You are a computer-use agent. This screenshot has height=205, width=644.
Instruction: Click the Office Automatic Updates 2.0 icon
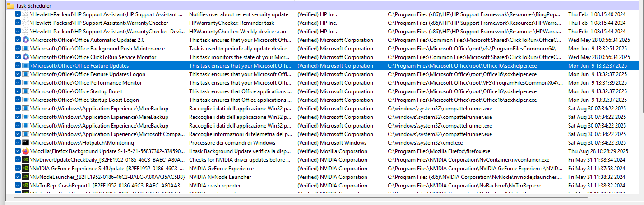(26, 40)
